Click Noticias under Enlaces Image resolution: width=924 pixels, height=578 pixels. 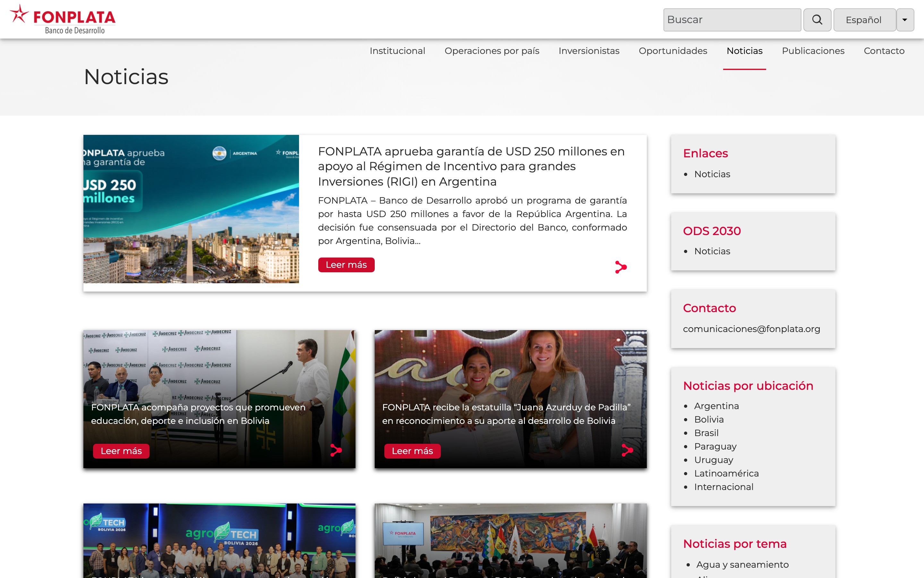click(712, 174)
